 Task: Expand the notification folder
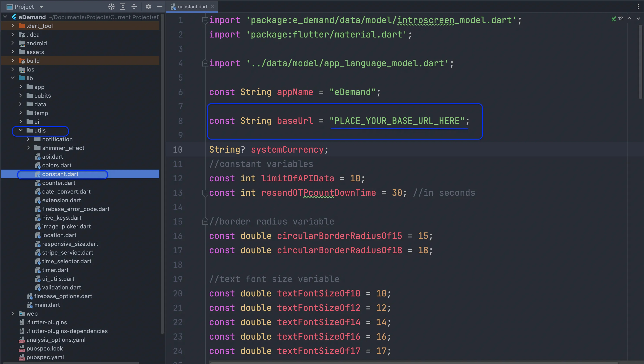(x=29, y=139)
